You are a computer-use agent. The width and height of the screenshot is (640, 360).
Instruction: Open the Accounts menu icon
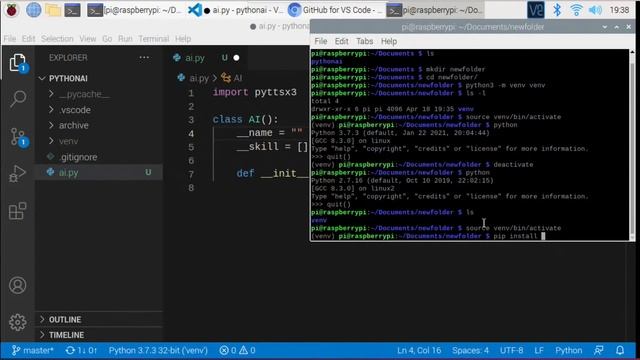point(18,285)
